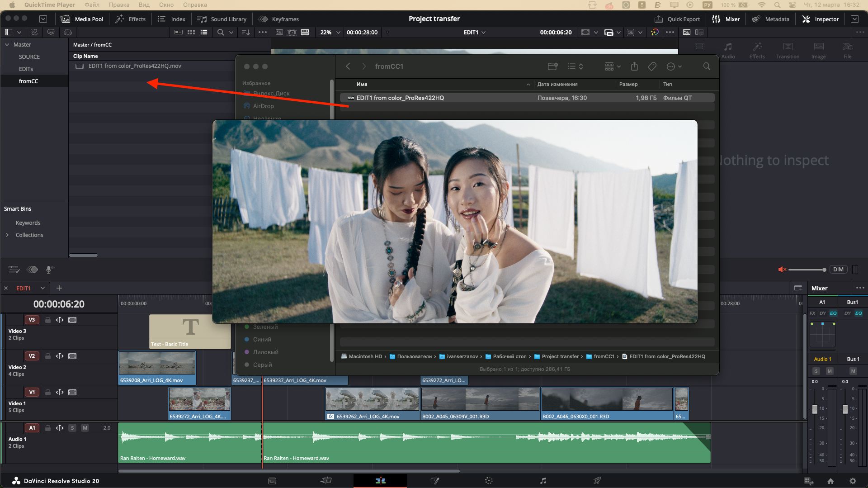Open the Sound Library panel
The width and height of the screenshot is (868, 488).
point(222,19)
